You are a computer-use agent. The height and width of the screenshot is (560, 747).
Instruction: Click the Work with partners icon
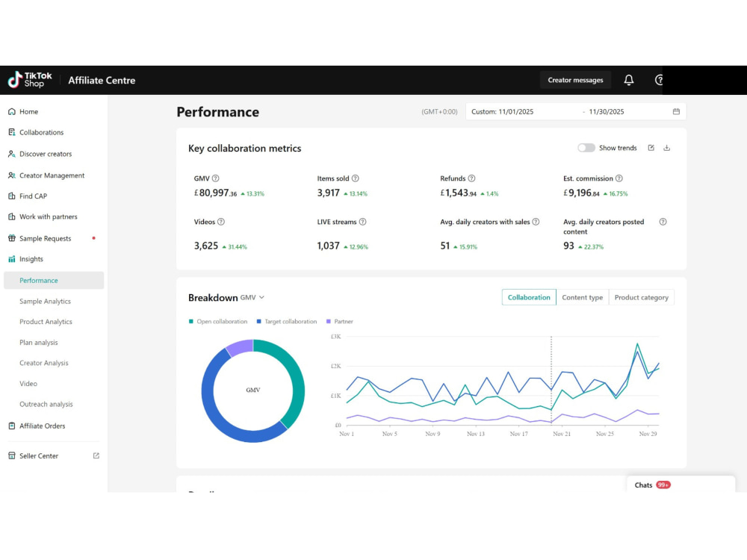click(12, 217)
